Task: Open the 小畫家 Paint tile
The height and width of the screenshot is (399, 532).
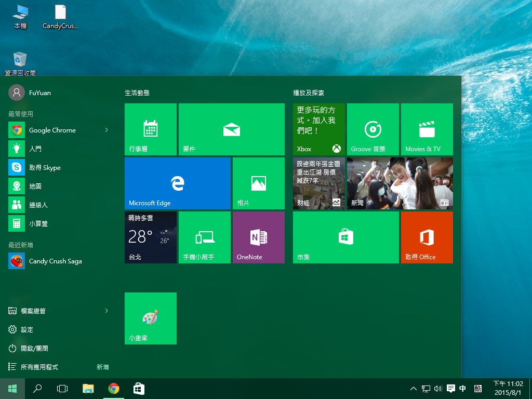Action: click(151, 318)
